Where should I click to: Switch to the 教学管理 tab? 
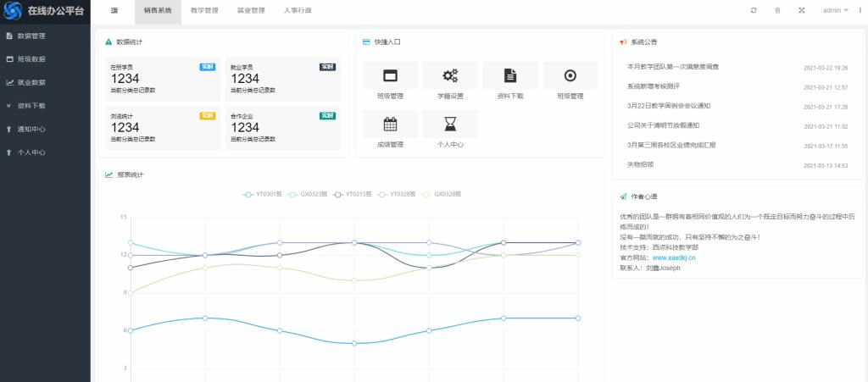[x=204, y=10]
